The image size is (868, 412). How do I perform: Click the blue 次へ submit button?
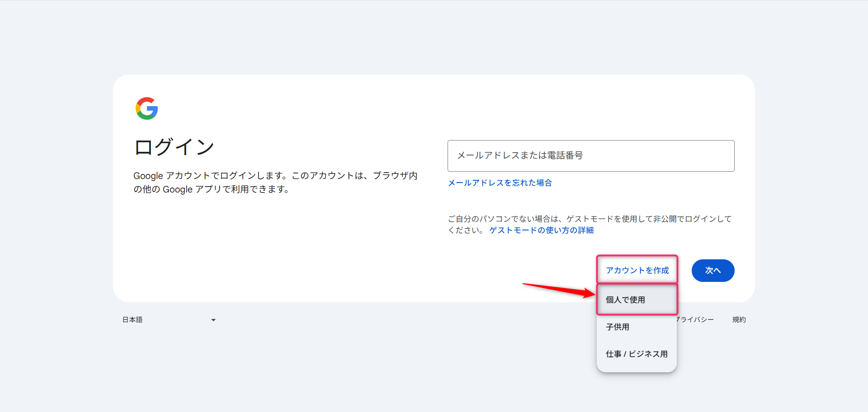click(713, 270)
